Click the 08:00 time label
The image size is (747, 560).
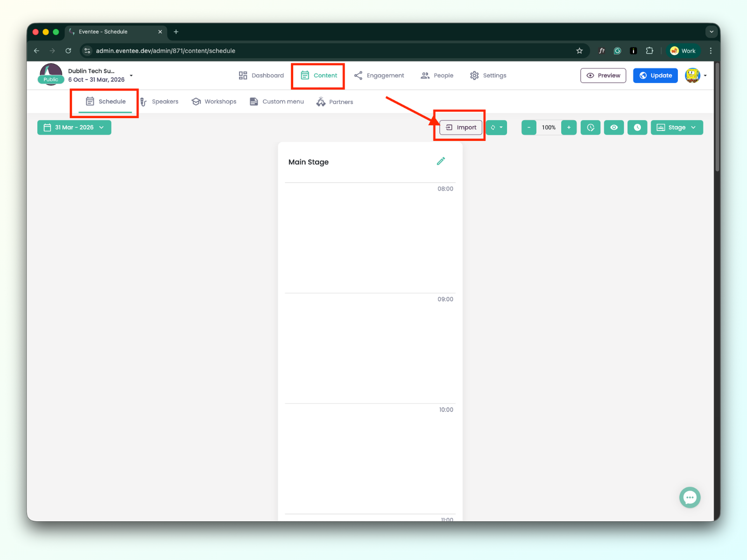coord(445,189)
